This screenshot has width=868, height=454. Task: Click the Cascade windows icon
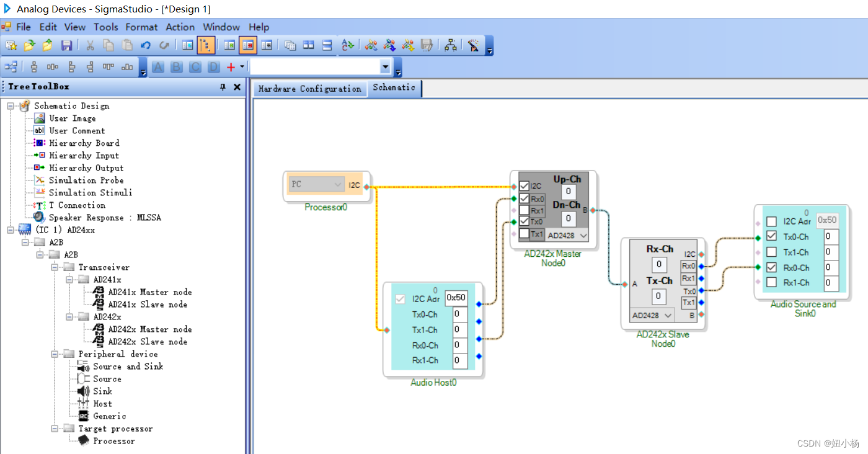(x=290, y=45)
